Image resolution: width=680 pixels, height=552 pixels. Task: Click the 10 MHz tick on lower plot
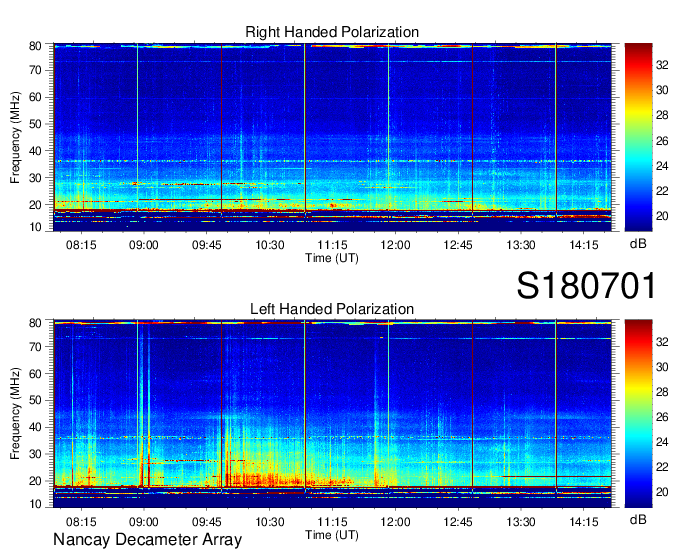tap(35, 504)
